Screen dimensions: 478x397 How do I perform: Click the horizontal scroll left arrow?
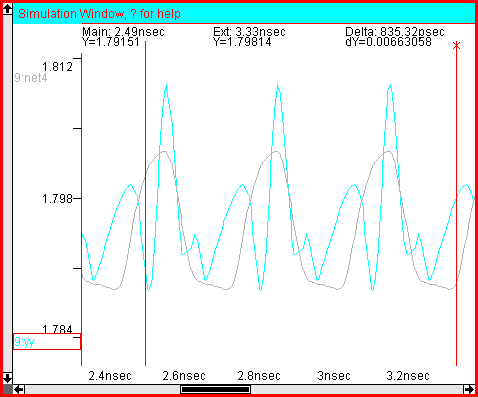coord(19,389)
